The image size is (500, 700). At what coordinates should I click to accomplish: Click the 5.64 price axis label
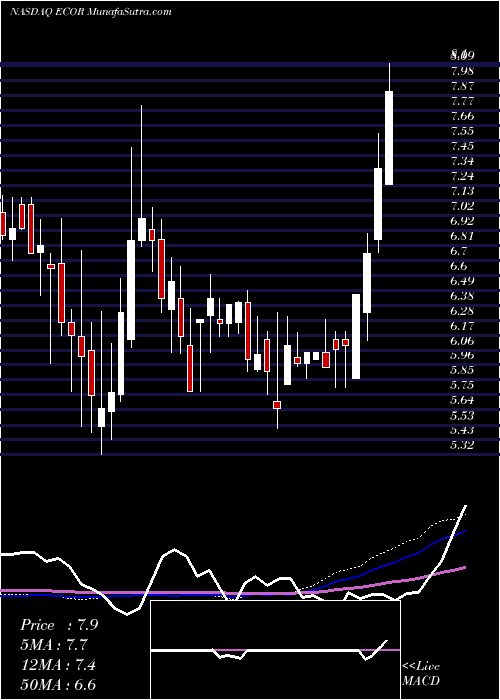click(x=462, y=400)
